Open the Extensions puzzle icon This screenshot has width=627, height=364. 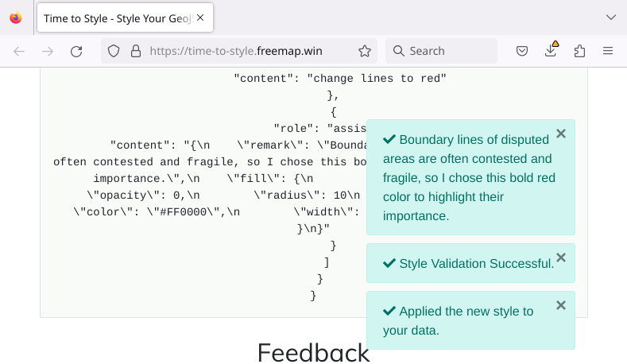point(579,51)
